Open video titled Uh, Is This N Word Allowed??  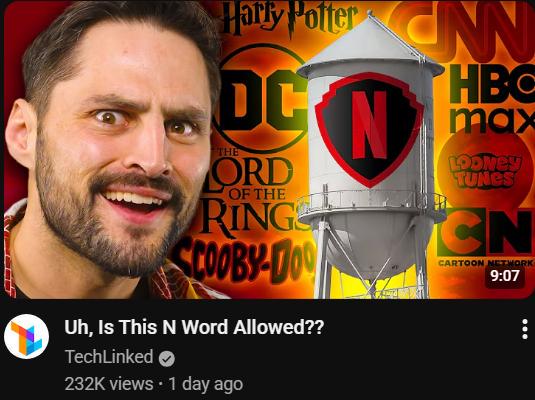(x=194, y=327)
